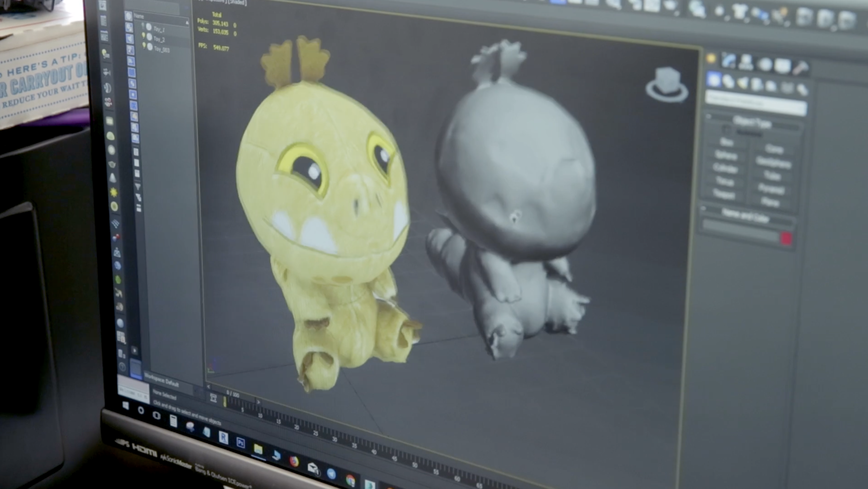Viewport: 868px width, 489px height.
Task: Select Toy_2 in the scene explorer
Action: (x=159, y=39)
